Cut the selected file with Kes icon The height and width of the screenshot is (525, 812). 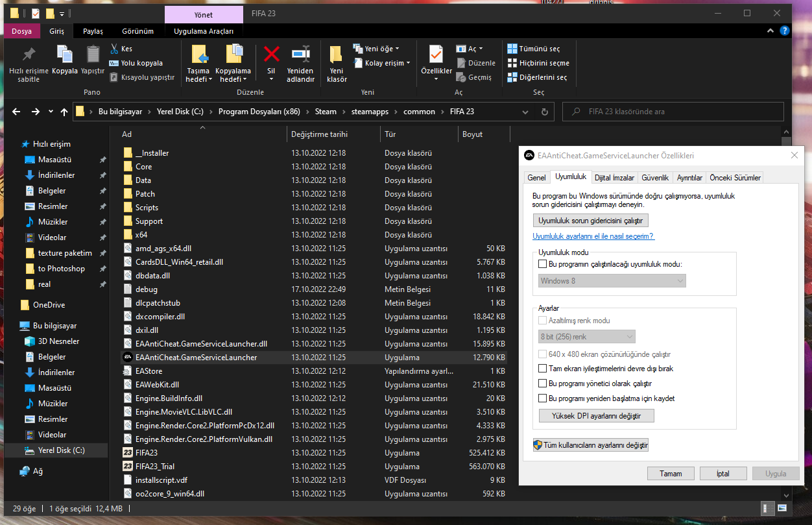121,49
